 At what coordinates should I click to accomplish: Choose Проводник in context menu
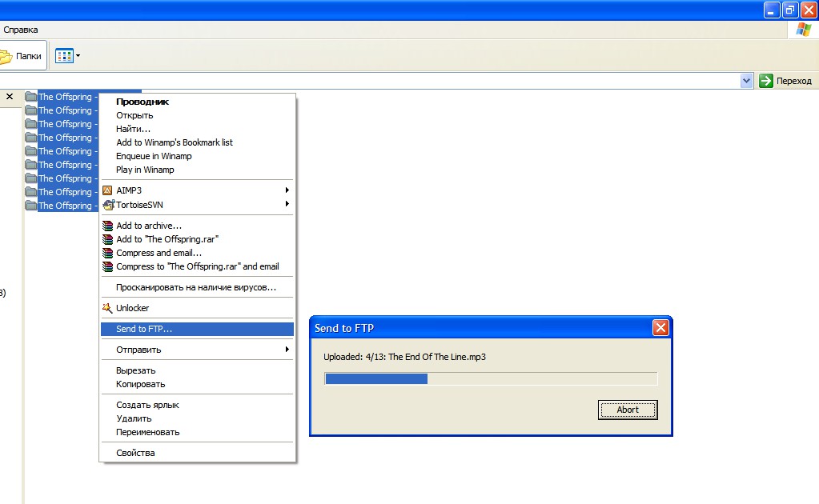click(x=198, y=102)
